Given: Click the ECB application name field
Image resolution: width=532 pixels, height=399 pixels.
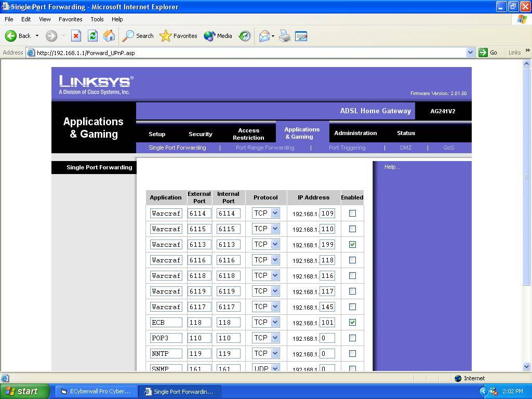Looking at the screenshot, I should pos(166,322).
